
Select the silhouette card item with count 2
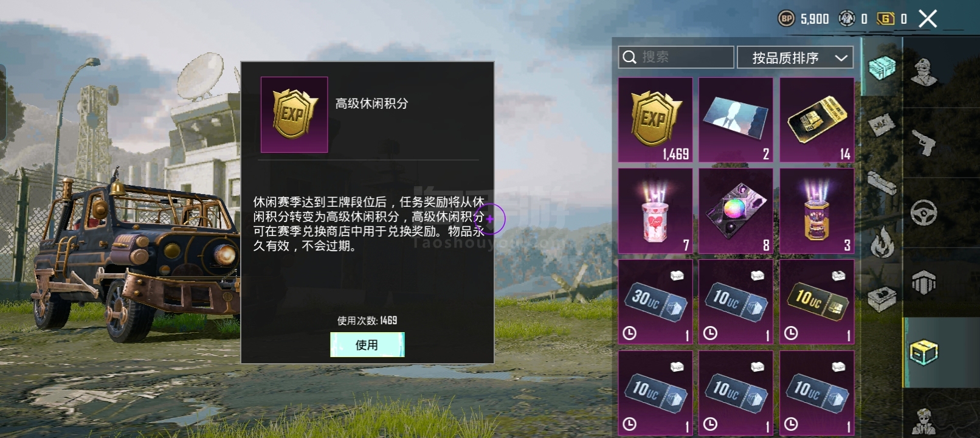click(736, 120)
